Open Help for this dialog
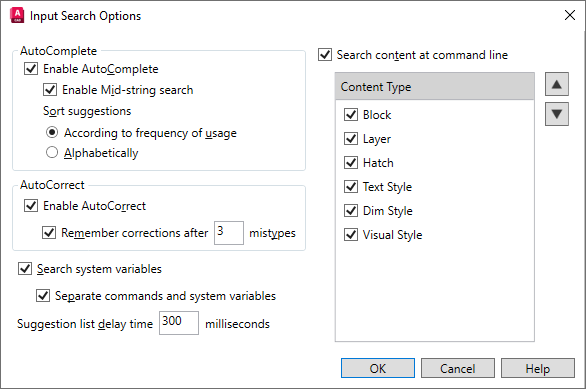The image size is (586, 389). point(538,368)
